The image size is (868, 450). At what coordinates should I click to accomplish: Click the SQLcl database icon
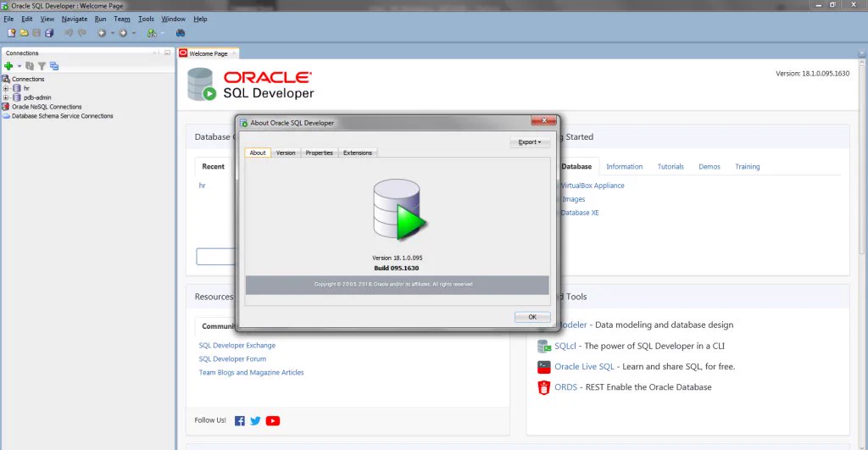pos(544,346)
